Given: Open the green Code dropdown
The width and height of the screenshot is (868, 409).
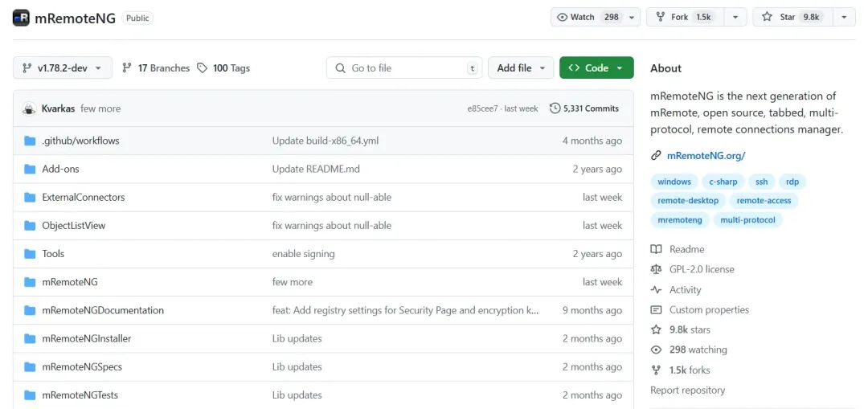Looking at the screenshot, I should coord(596,68).
